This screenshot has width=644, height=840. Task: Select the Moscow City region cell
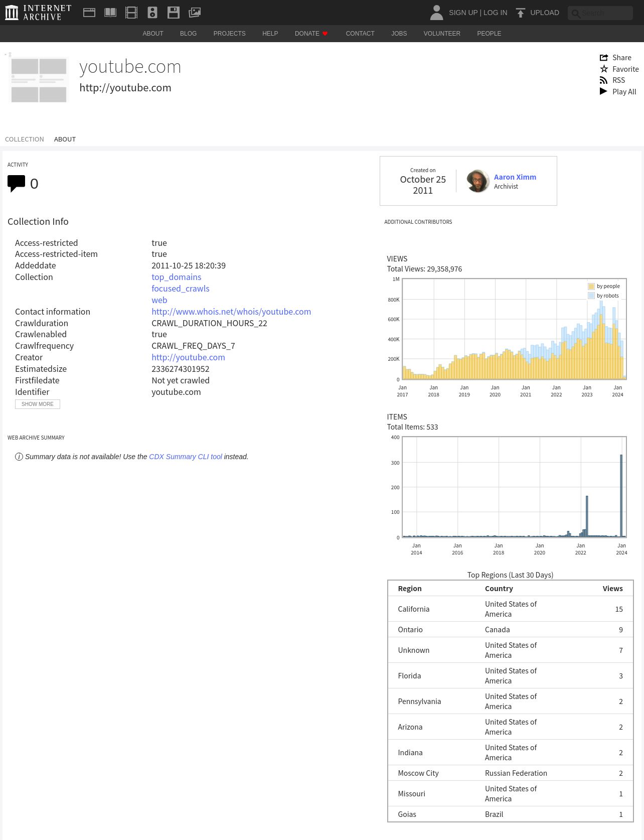(418, 773)
